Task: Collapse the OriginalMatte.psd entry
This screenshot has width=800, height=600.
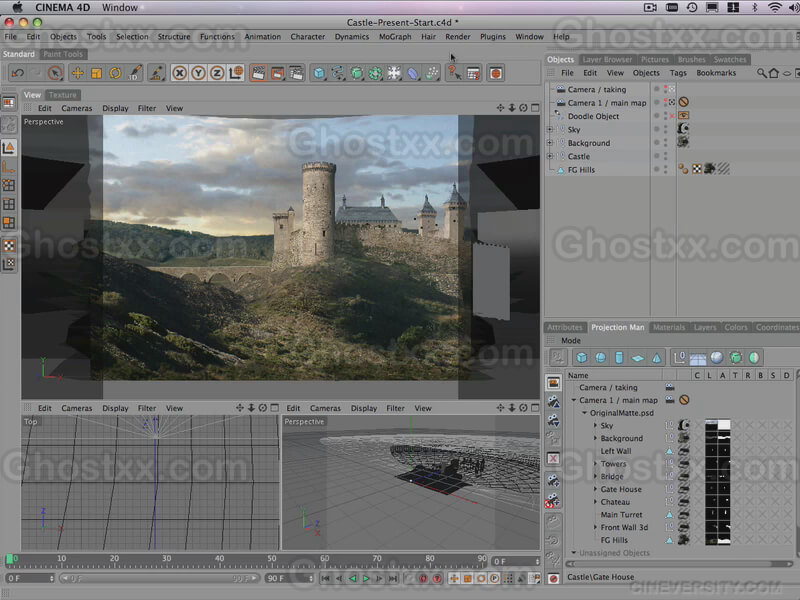Action: (x=585, y=413)
